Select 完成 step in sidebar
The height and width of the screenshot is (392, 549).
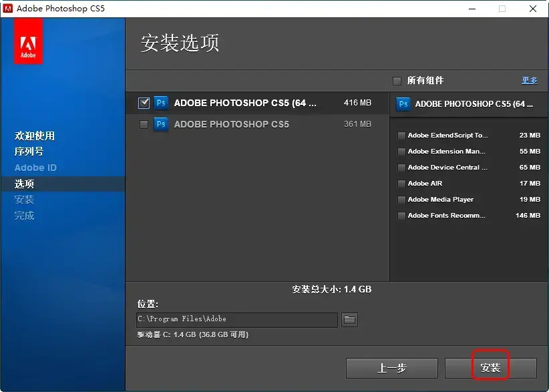coord(24,216)
